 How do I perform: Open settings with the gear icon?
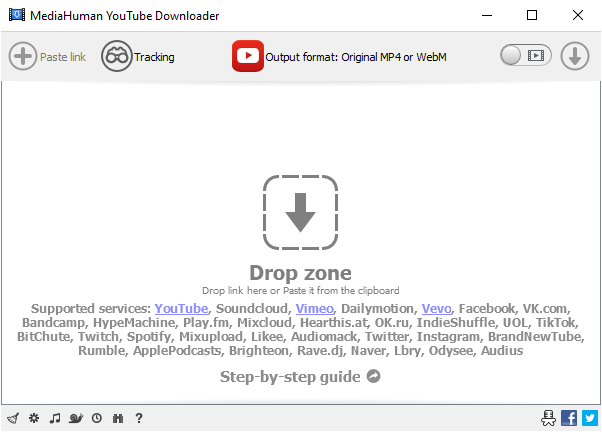(x=34, y=418)
